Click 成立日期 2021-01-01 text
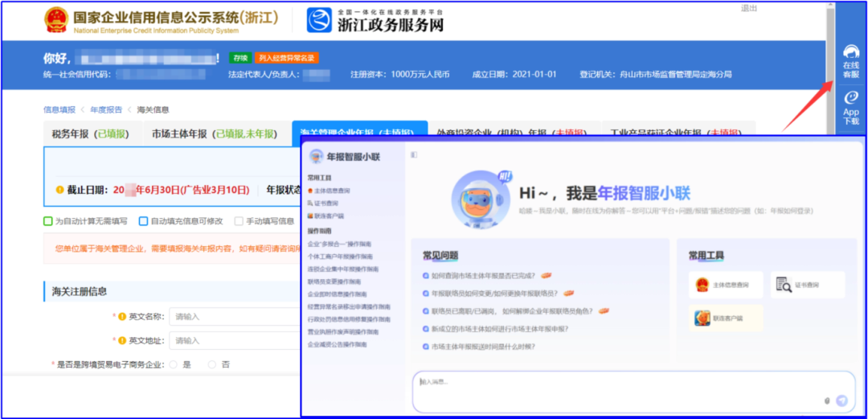868x419 pixels. tap(514, 74)
